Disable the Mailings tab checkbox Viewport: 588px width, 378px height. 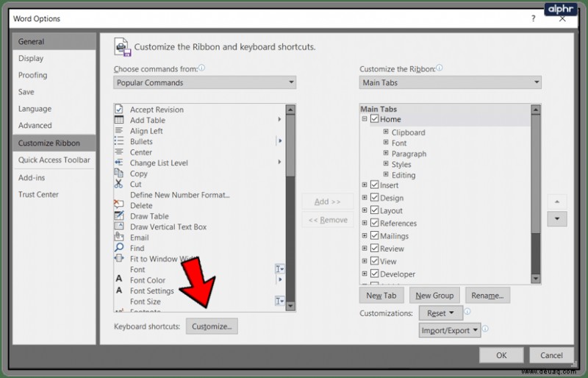point(374,235)
